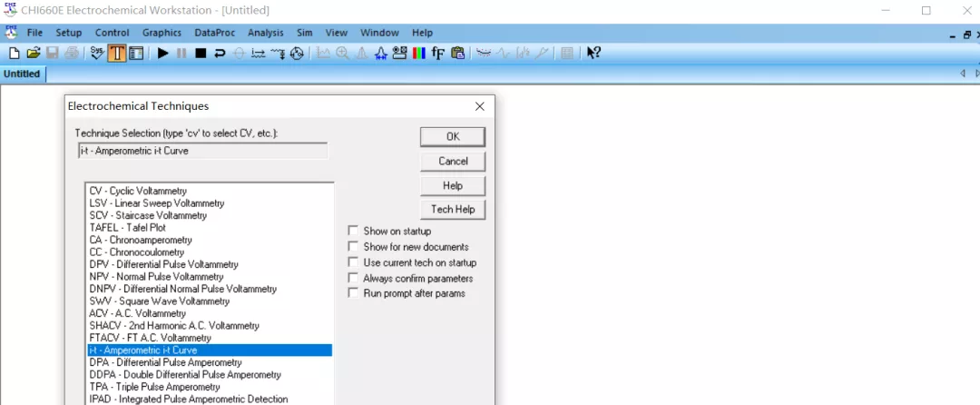Check Use current tech on startup
The image size is (980, 405).
pyautogui.click(x=354, y=262)
